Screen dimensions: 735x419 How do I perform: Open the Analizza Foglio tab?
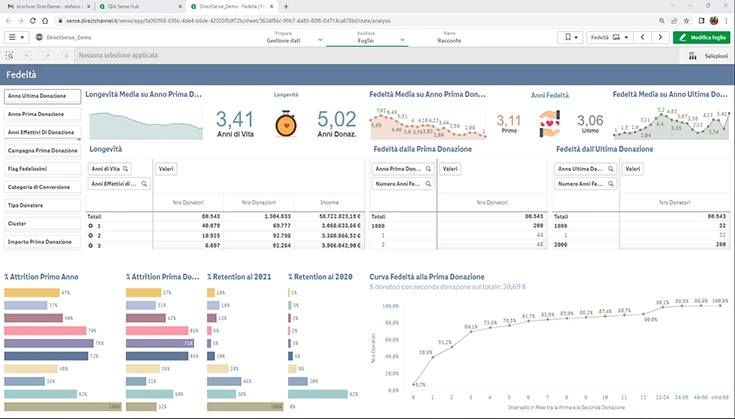pos(366,37)
